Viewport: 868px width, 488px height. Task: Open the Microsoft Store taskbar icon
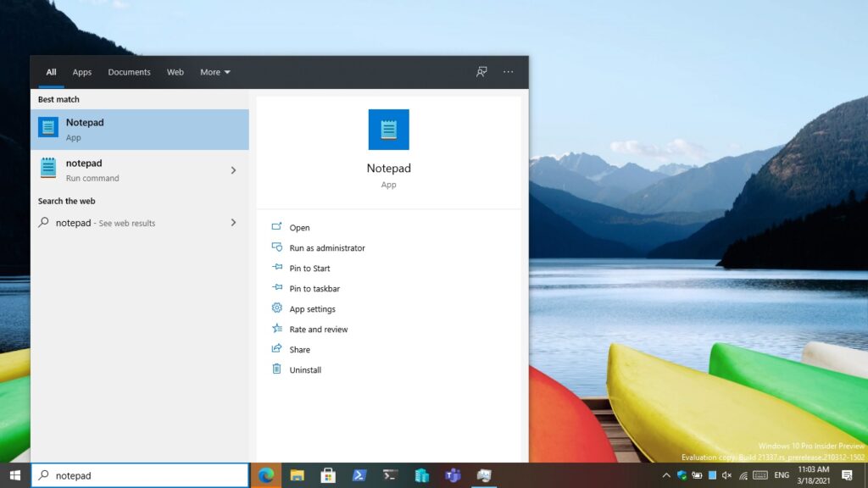(x=328, y=474)
